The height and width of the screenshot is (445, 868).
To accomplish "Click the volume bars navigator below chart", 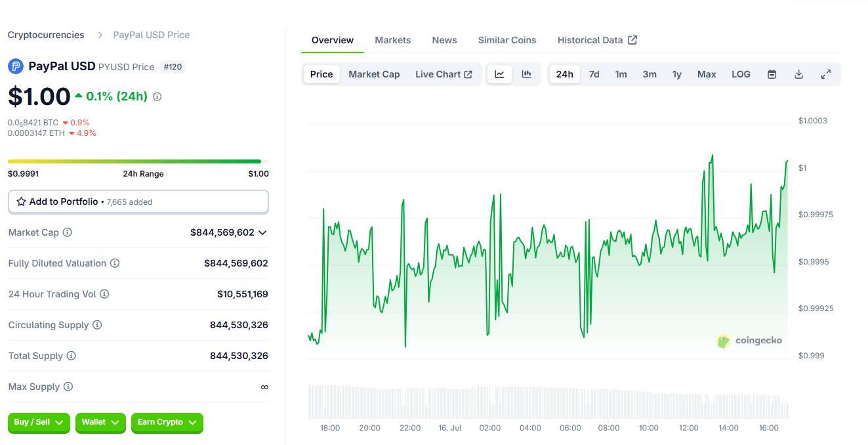I will (x=548, y=402).
